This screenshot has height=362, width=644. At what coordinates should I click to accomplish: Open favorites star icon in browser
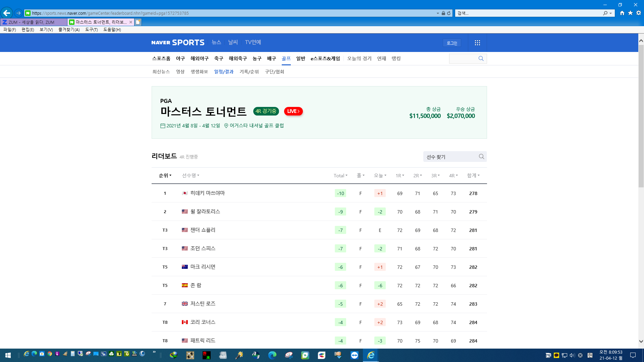pos(630,13)
